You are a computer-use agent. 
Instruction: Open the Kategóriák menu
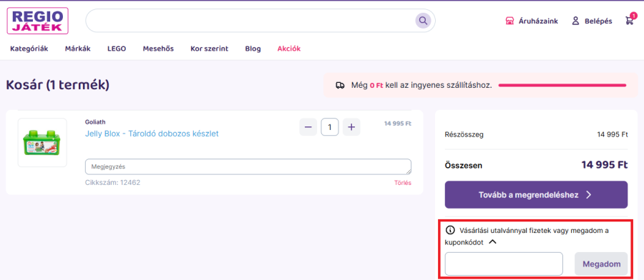pyautogui.click(x=29, y=49)
